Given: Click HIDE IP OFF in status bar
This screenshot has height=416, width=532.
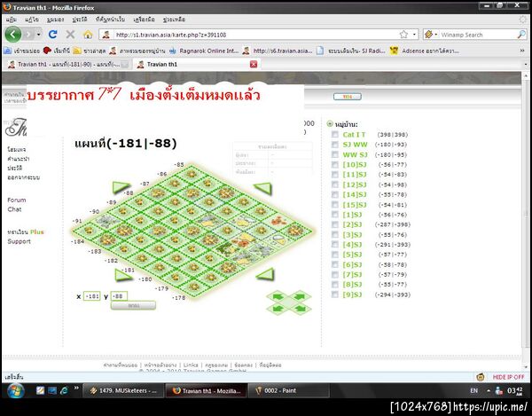Looking at the screenshot, I should (x=508, y=377).
